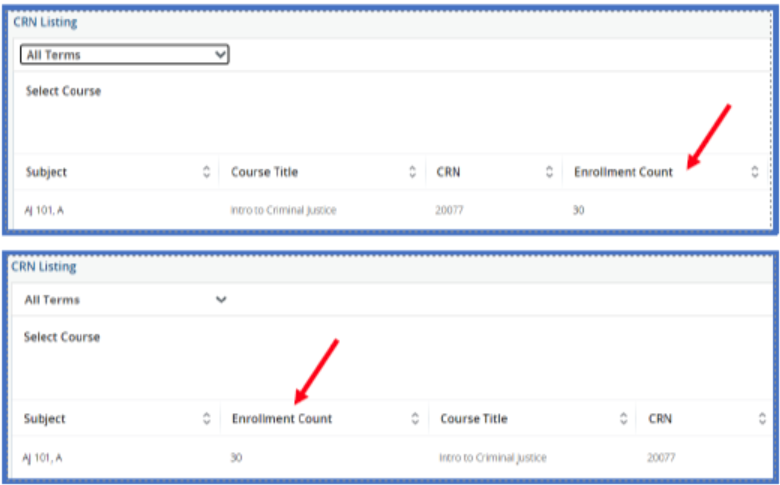The height and width of the screenshot is (485, 780).
Task: Click the Enrollment Count header in the top table
Action: coord(623,172)
